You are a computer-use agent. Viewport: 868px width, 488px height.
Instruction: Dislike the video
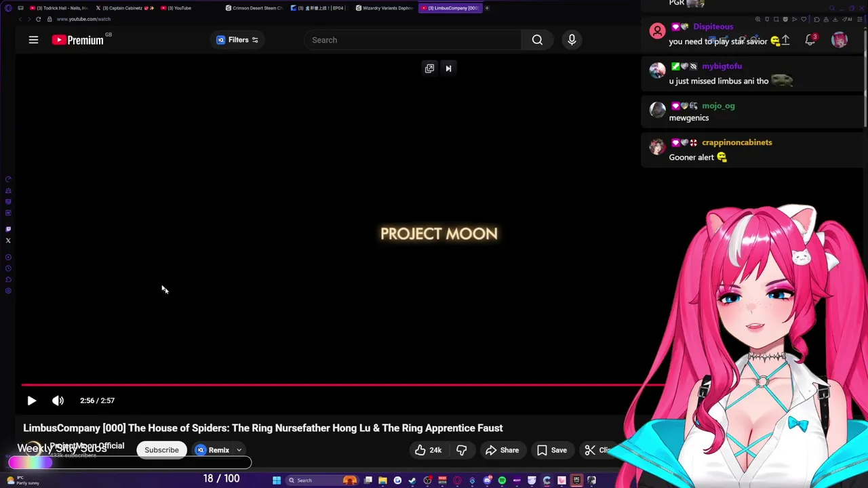[x=462, y=450]
